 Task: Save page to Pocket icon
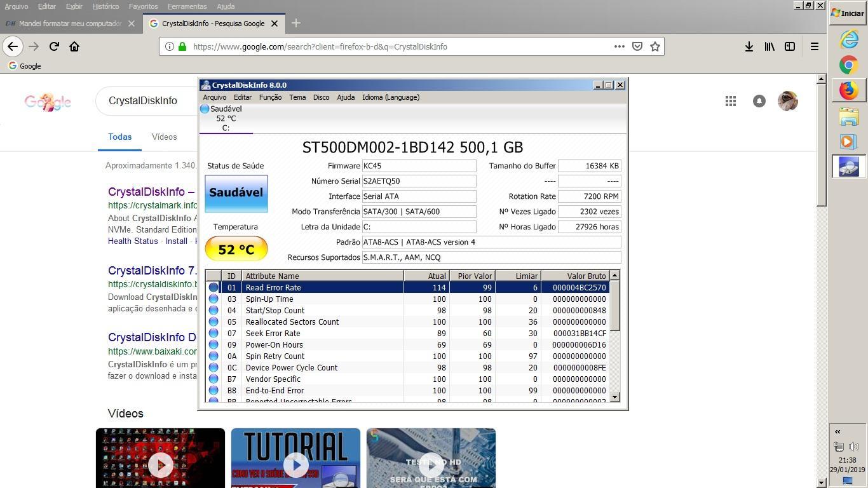click(x=637, y=46)
